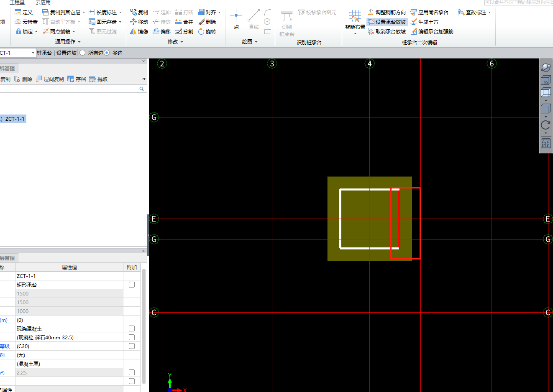The height and width of the screenshot is (392, 553).
Task: Select the 移动 move tool
Action: [x=139, y=22]
